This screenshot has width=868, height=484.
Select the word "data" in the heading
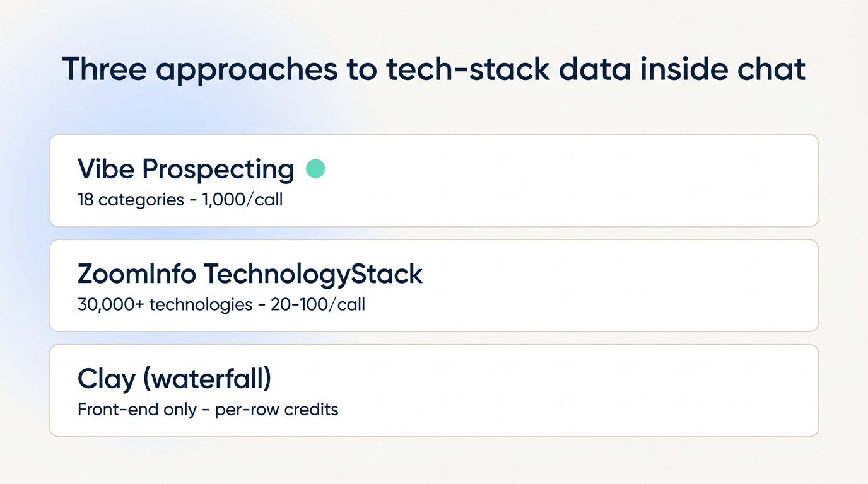pyautogui.click(x=592, y=68)
